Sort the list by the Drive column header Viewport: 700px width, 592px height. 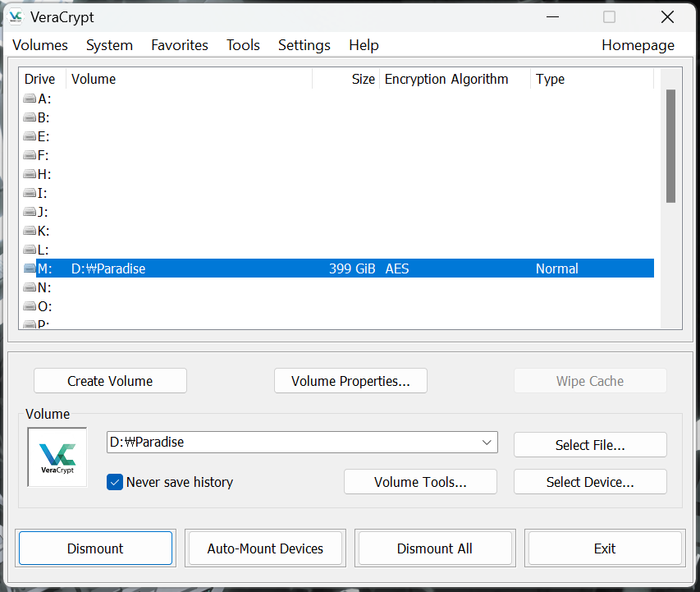(x=43, y=79)
